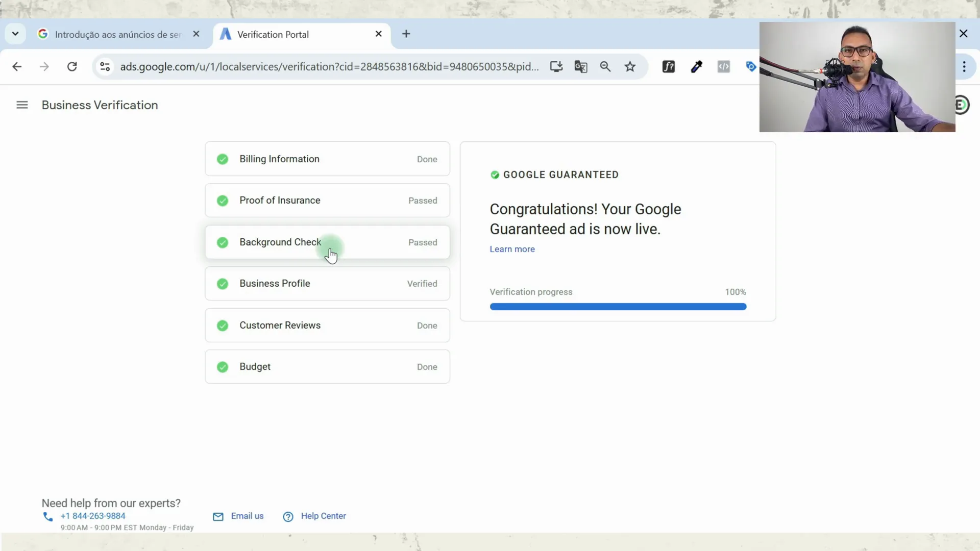Click the phone icon near support number
This screenshot has width=980, height=551.
[48, 517]
